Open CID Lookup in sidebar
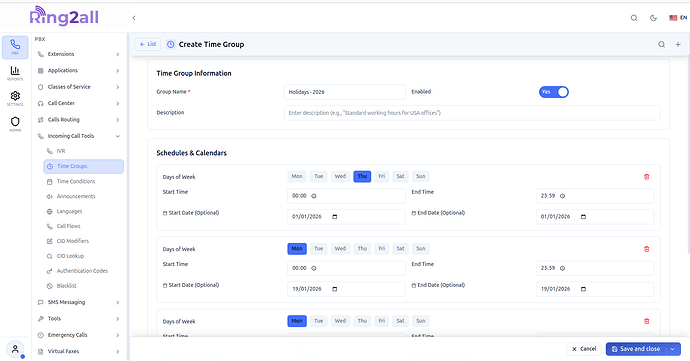Screen dimensions: 690x361 point(83,256)
